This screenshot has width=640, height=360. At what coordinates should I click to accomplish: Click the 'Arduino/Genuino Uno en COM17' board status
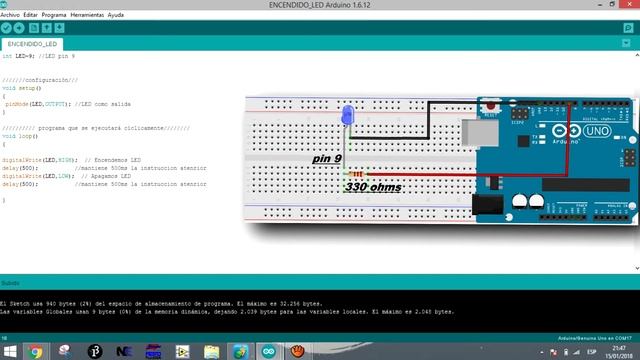[595, 338]
